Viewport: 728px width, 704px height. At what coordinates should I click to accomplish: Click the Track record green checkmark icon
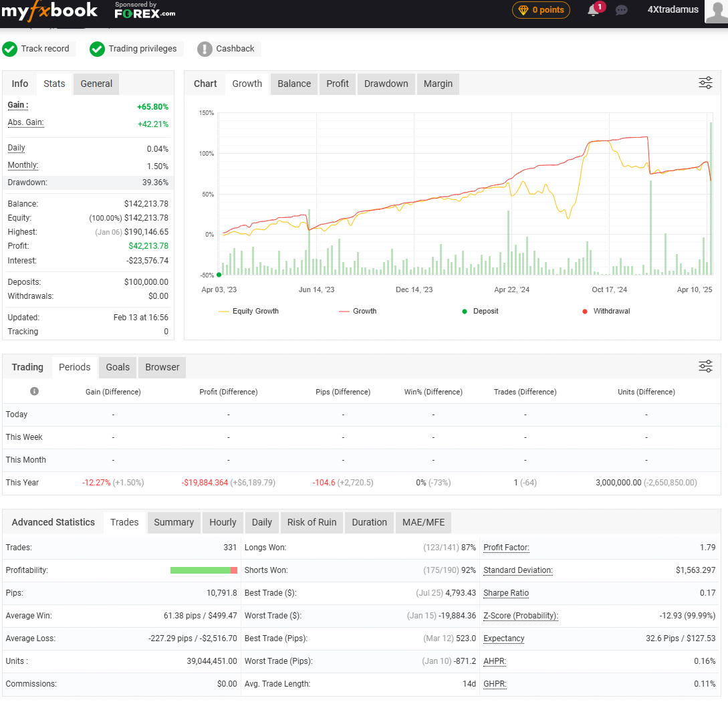pyautogui.click(x=10, y=49)
